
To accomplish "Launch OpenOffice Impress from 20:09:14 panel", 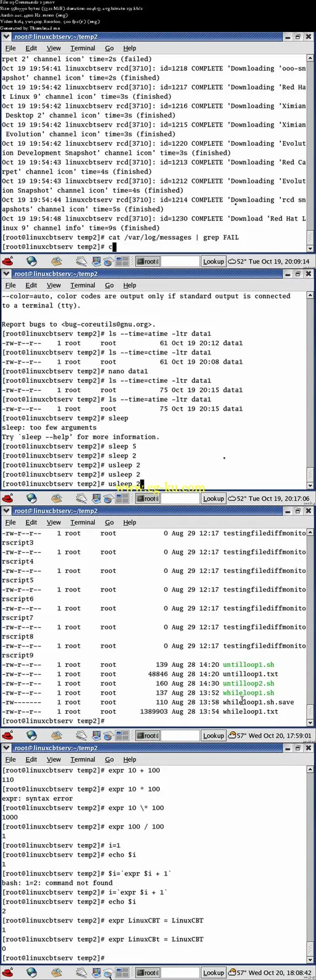I will [x=97, y=261].
